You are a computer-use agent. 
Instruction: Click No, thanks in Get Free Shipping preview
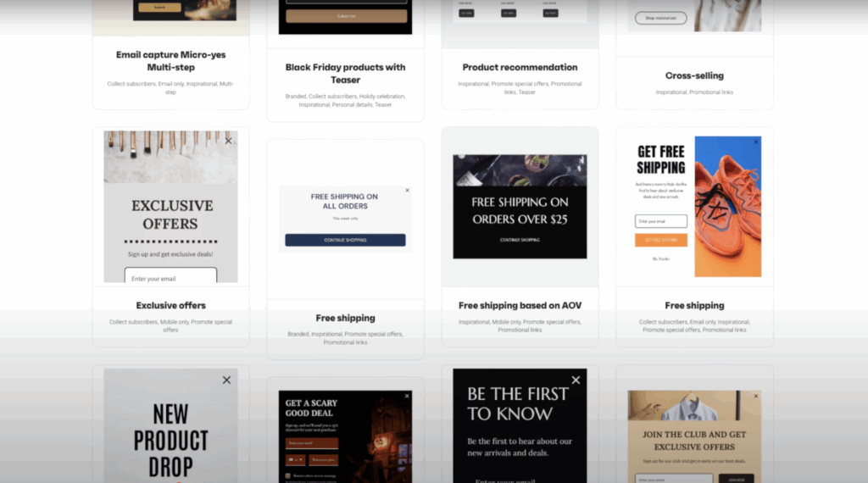point(661,259)
